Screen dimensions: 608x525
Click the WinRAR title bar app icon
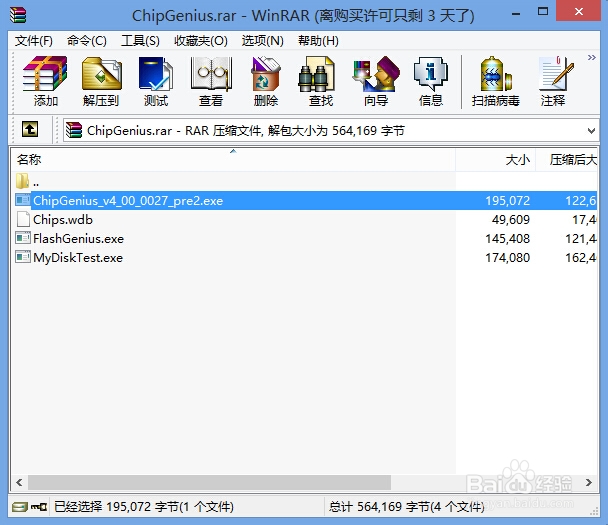click(18, 15)
